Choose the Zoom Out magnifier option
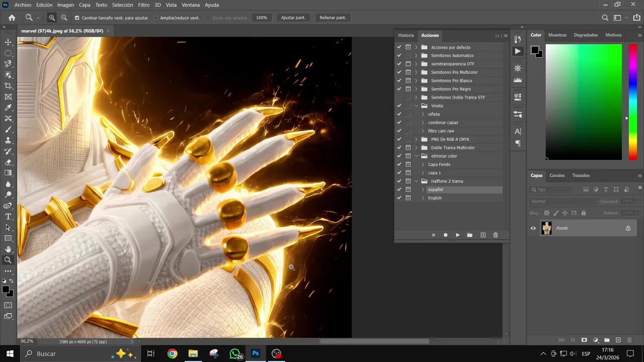644x362 pixels. (x=64, y=18)
